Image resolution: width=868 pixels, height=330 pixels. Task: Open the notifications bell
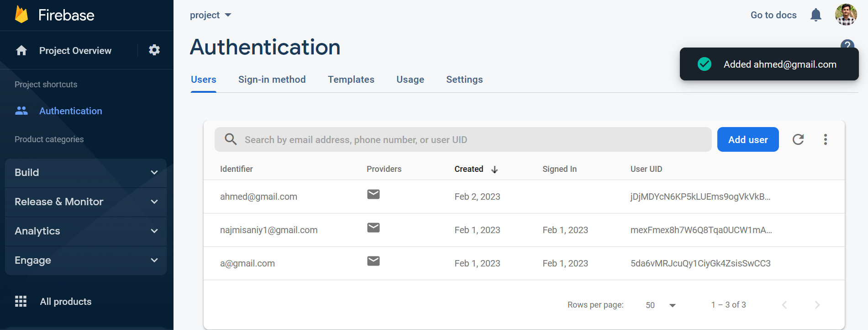pyautogui.click(x=816, y=15)
